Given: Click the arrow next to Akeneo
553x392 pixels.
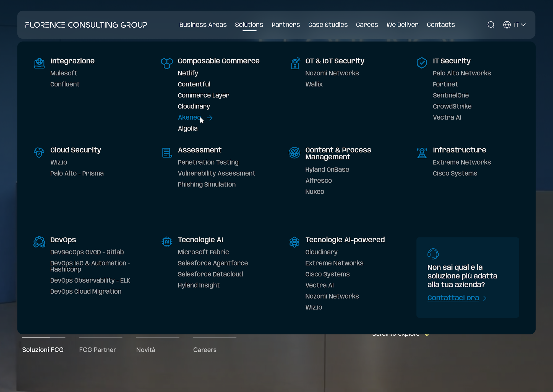Looking at the screenshot, I should click(210, 118).
